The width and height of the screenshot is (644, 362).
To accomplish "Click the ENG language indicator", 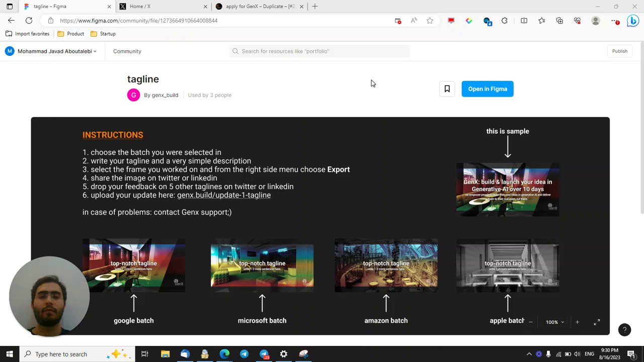I will [x=589, y=354].
